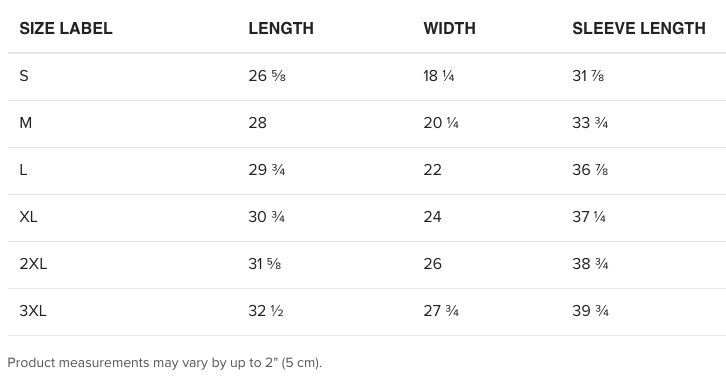
Task: Click the SLEEVE LENGTH column header
Action: click(x=639, y=28)
